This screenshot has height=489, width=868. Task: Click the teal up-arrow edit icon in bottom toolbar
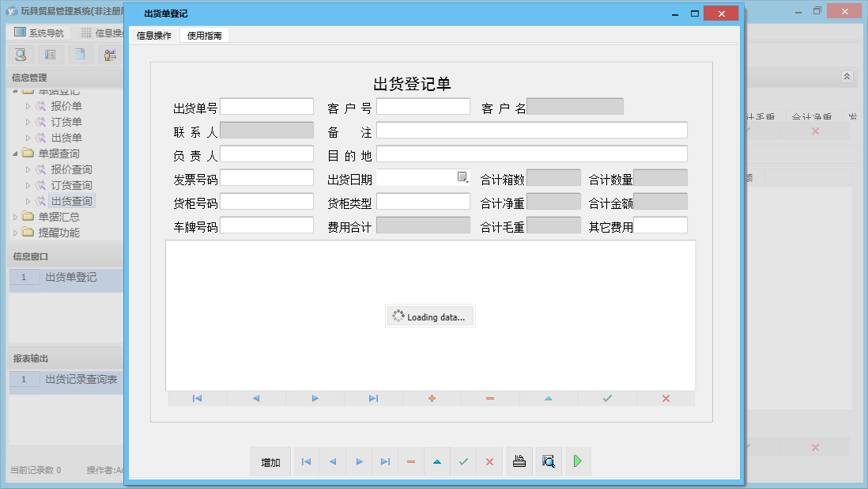[437, 462]
